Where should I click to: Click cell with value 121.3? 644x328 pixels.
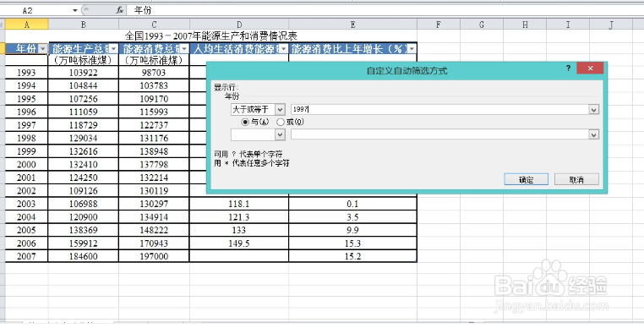click(239, 217)
